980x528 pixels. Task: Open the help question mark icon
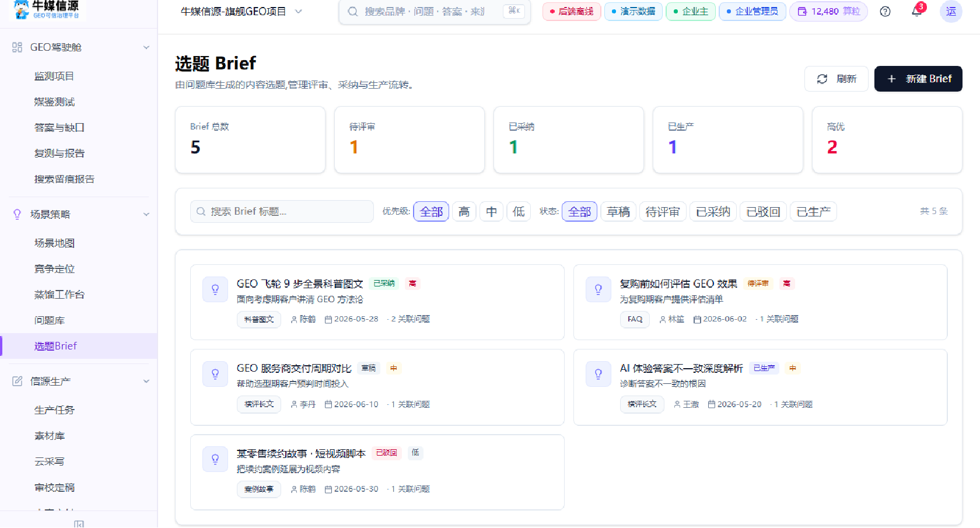[x=885, y=12]
